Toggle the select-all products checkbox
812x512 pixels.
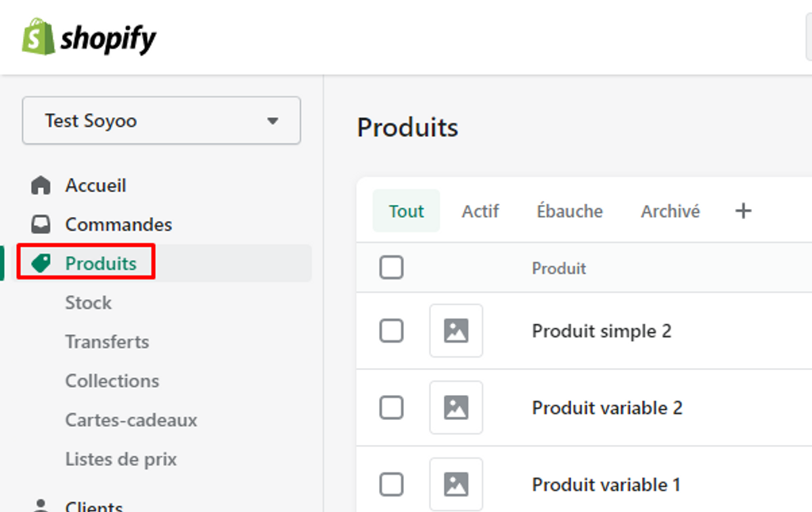coord(391,268)
